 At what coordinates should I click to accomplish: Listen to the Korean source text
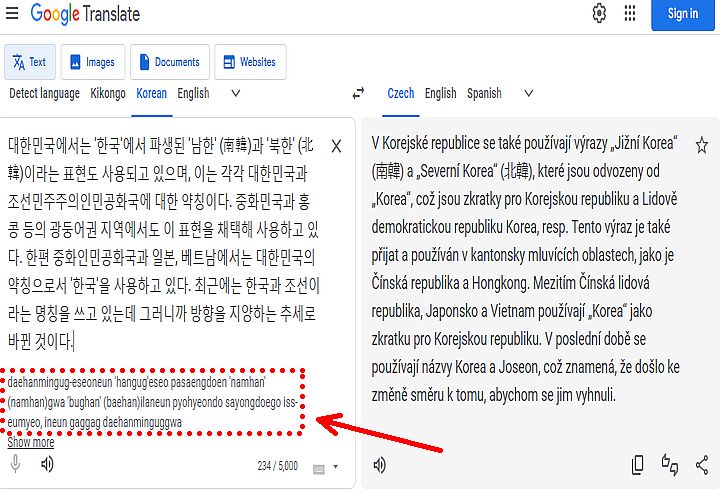pos(47,464)
